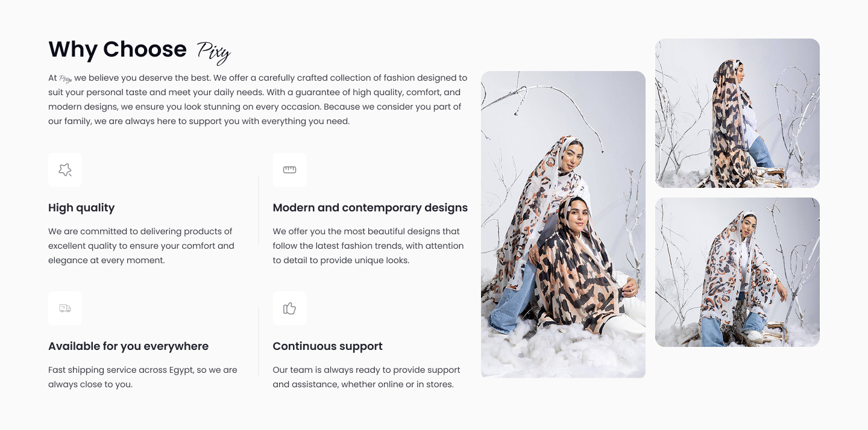This screenshot has height=430, width=868.
Task: Click the fast shipping across Egypt text
Action: click(143, 377)
